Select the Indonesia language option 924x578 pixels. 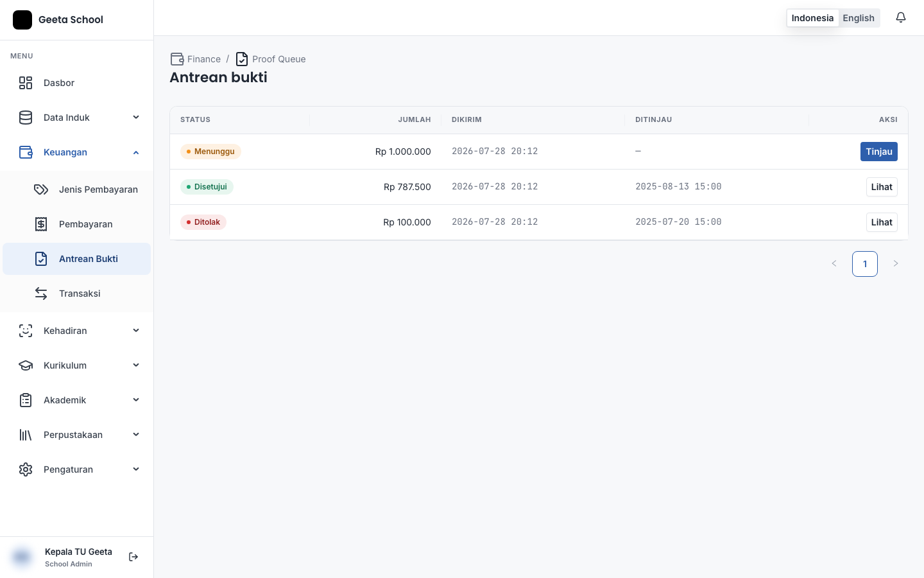tap(812, 18)
